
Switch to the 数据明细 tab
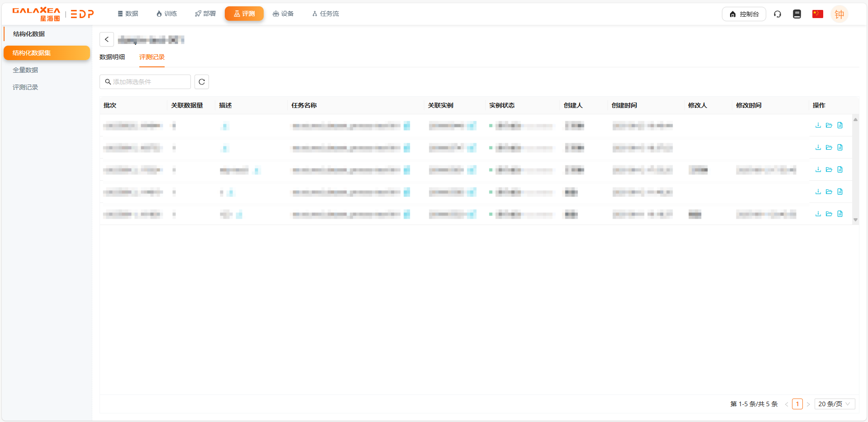(112, 57)
